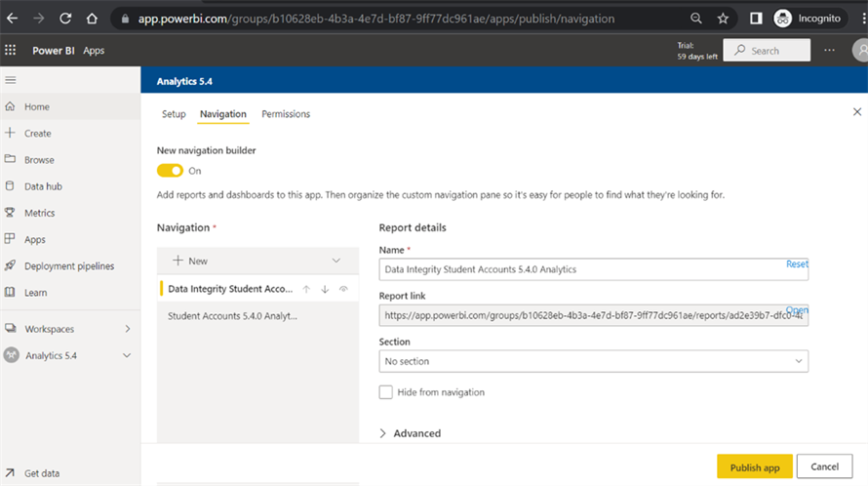The image size is (868, 486).
Task: Click the browser forward arrow
Action: pos(38,19)
